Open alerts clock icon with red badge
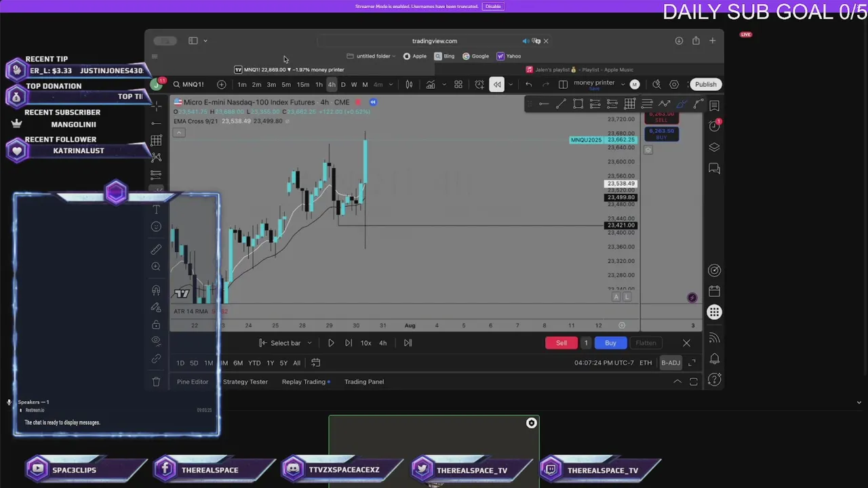 (714, 126)
